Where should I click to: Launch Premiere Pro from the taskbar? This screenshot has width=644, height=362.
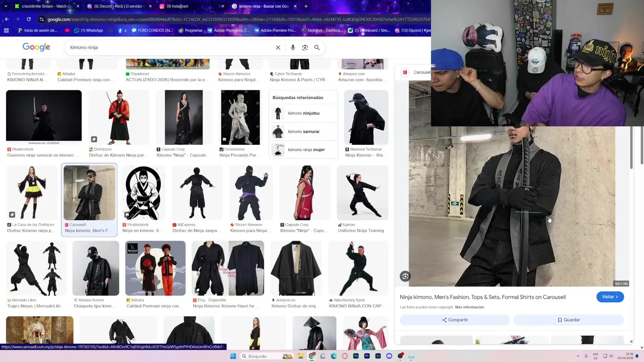coord(367,356)
